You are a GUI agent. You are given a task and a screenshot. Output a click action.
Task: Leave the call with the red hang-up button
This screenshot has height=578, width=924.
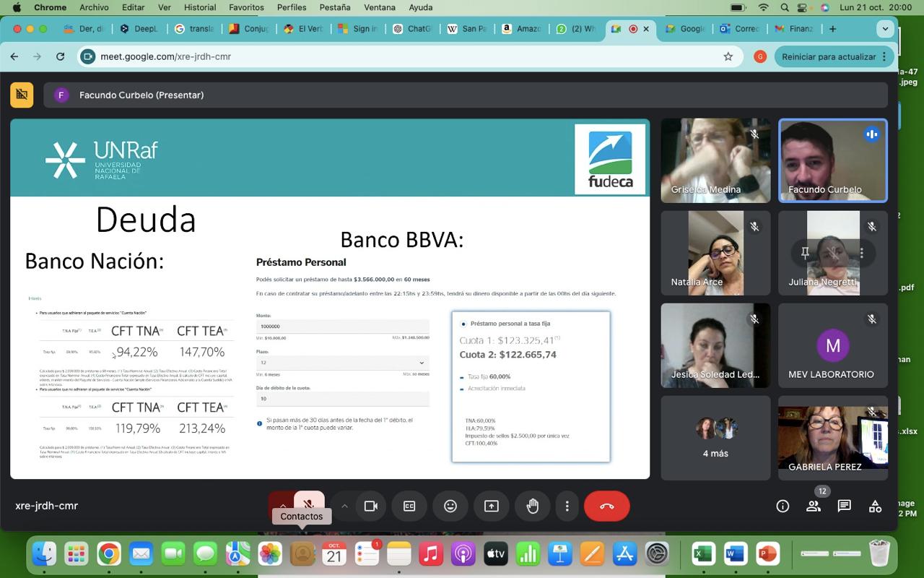pyautogui.click(x=607, y=506)
